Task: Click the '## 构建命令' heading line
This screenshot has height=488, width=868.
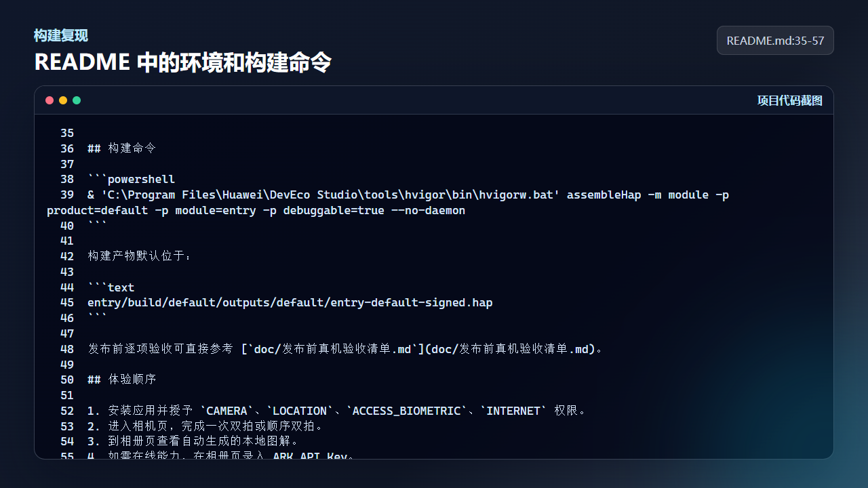Action: click(122, 148)
